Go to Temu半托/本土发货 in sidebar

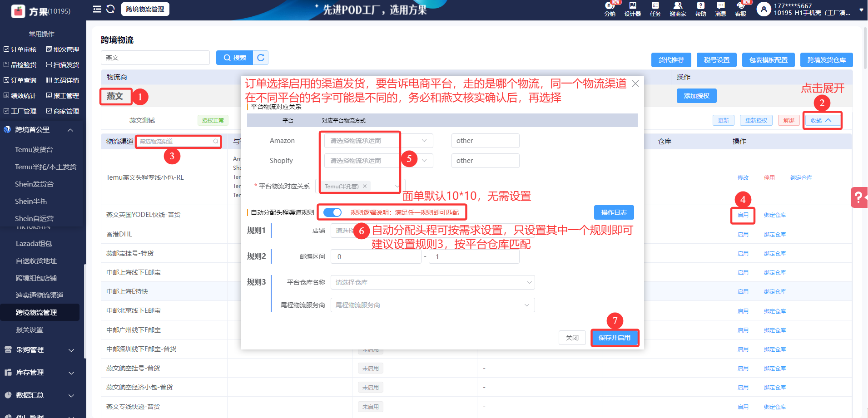(45, 167)
